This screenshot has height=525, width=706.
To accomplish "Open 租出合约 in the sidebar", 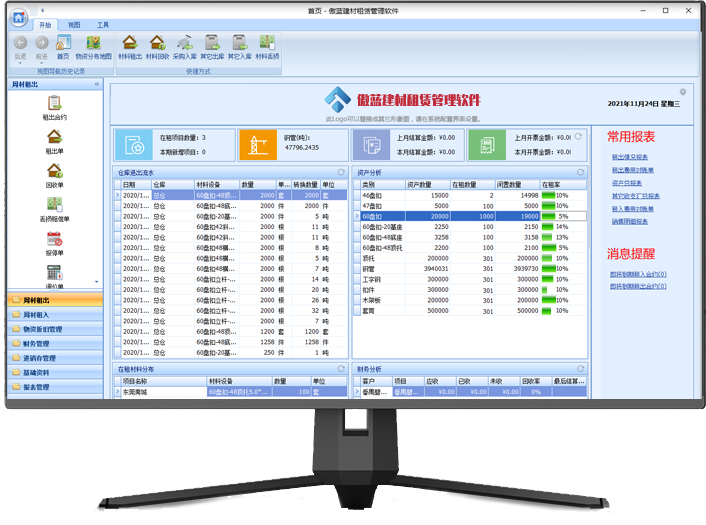I will point(54,107).
